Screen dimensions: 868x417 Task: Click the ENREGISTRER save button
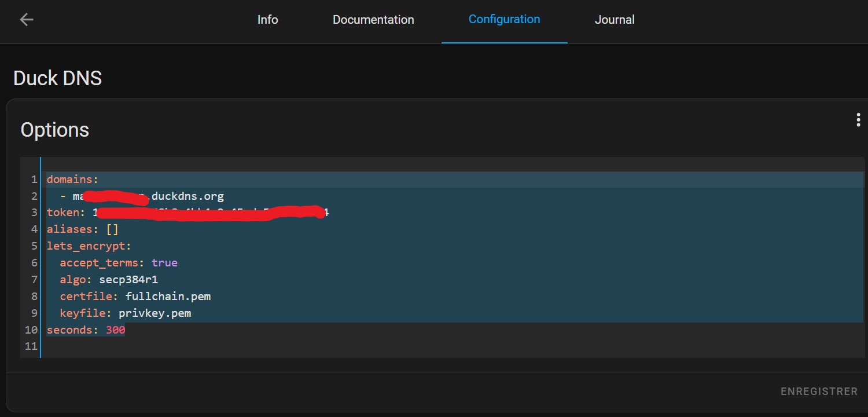click(819, 392)
